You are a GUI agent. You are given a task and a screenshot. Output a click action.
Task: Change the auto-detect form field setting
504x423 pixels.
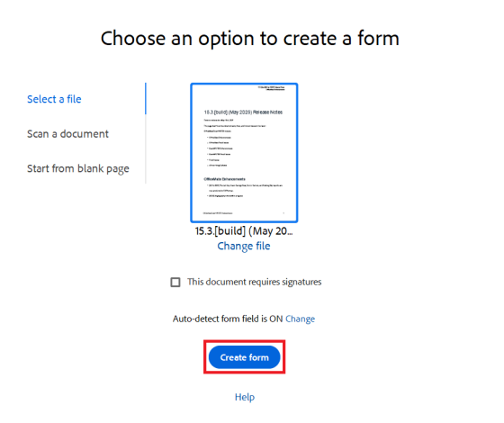point(301,319)
